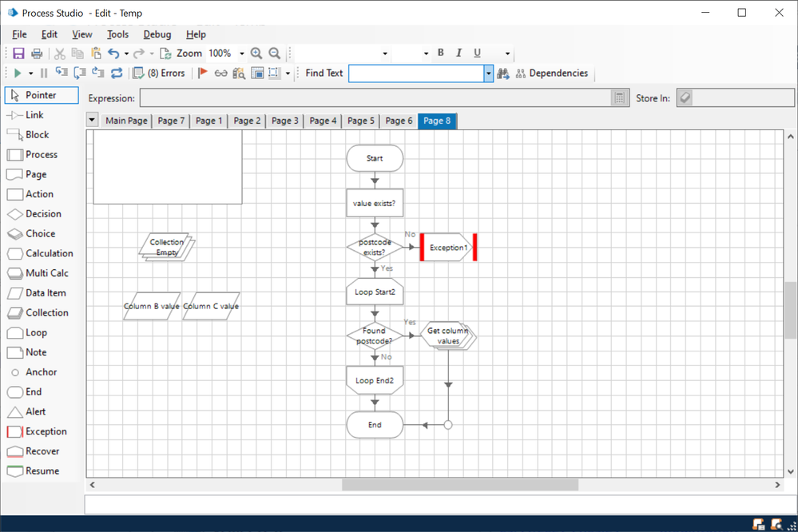Click the binoculars find icon

(x=503, y=73)
